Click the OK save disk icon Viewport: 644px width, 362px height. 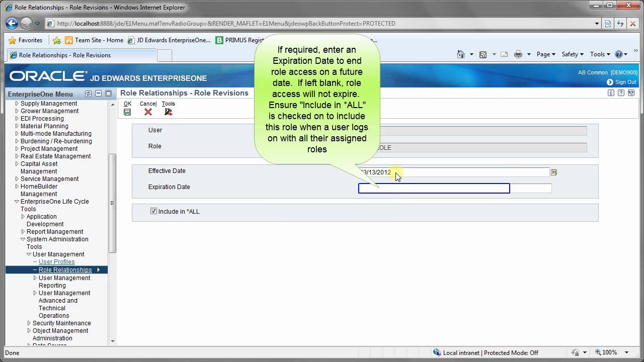[127, 112]
